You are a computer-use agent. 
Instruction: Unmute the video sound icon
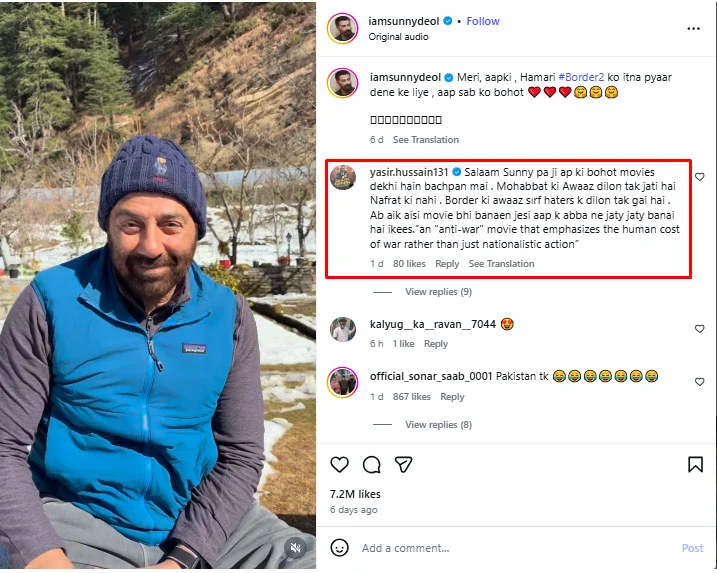294,547
